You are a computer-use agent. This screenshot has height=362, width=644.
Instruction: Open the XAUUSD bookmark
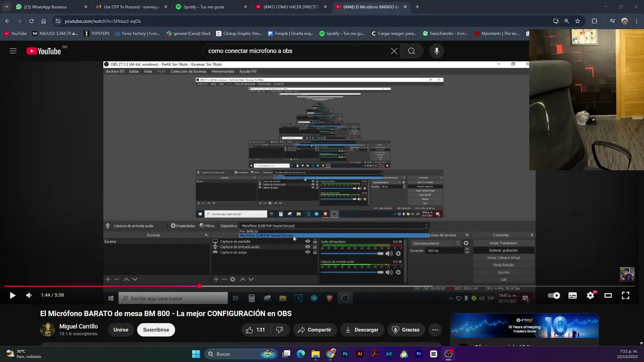55,34
